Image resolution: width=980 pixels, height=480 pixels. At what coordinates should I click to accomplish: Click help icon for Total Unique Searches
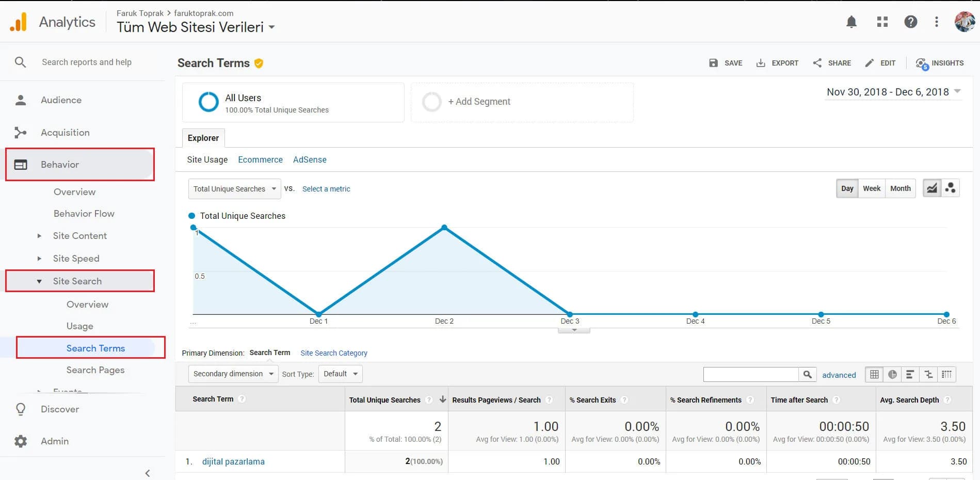click(x=429, y=400)
